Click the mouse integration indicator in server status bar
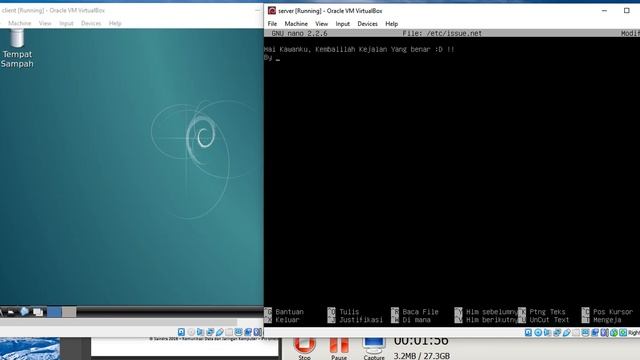Viewport: 640px width, 360px height. tap(614, 332)
